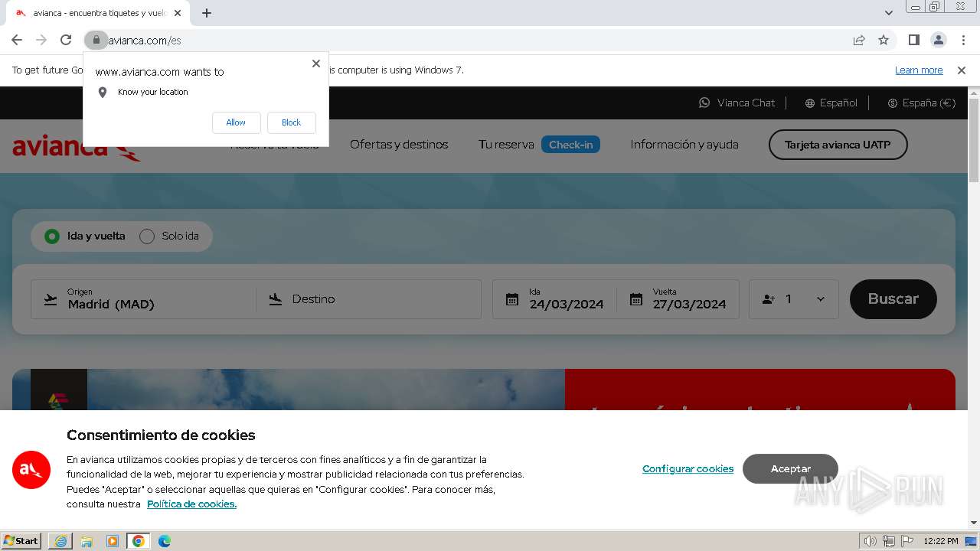Click the Destino input field
980x551 pixels.
pos(369,299)
